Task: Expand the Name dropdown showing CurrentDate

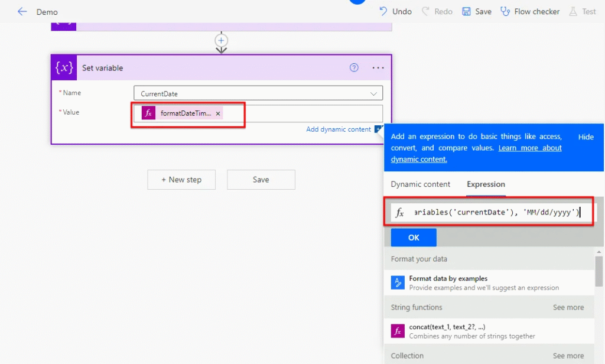Action: (x=373, y=93)
